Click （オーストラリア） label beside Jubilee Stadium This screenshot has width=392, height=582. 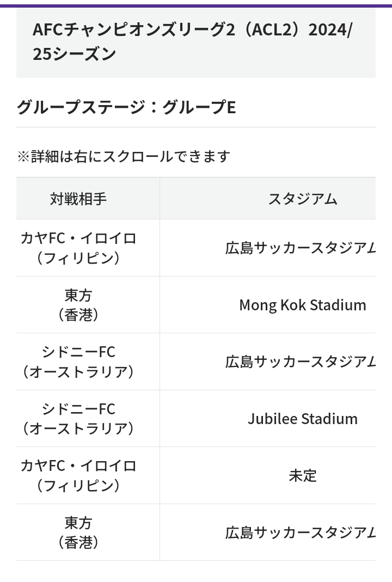coord(78,428)
